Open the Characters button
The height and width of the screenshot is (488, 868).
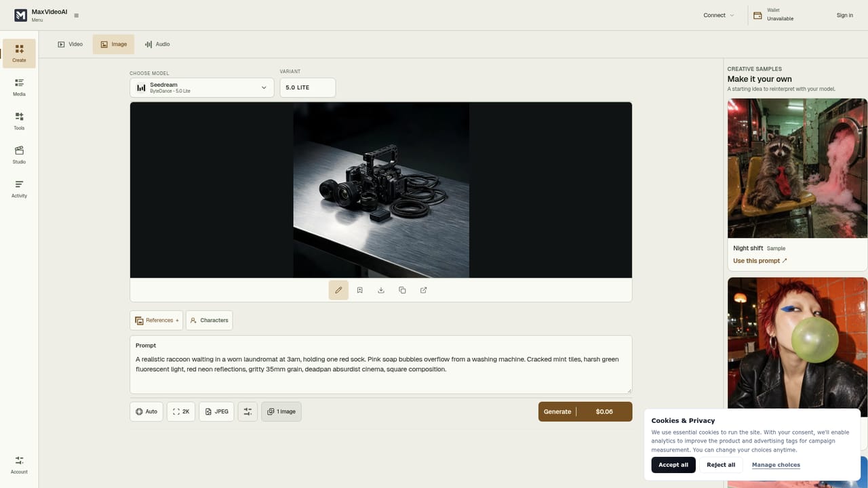(210, 321)
